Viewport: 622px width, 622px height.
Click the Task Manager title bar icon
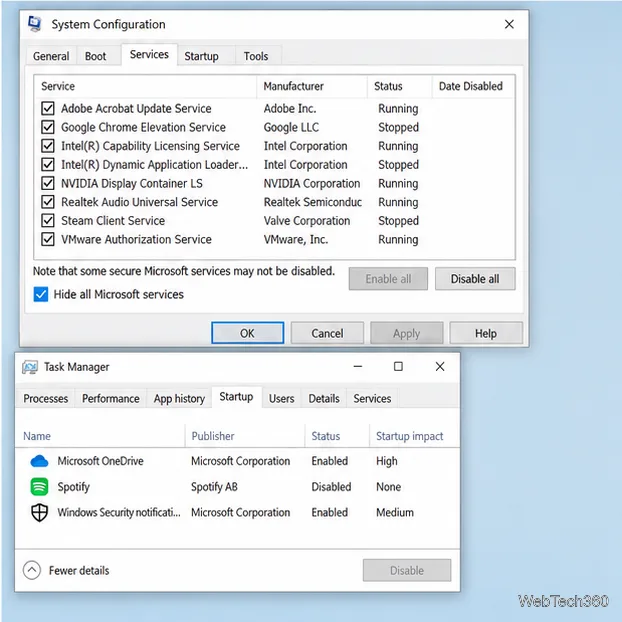pos(30,367)
